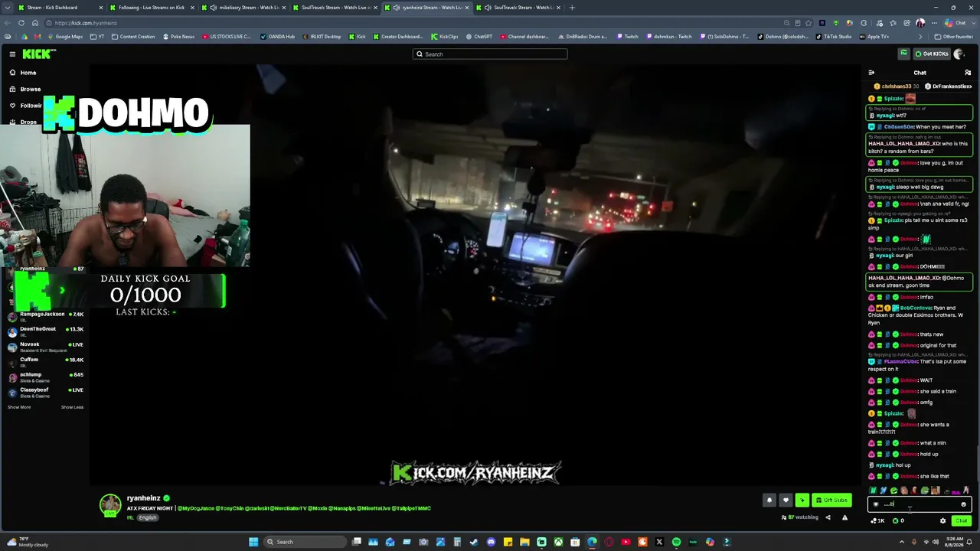This screenshot has height=551, width=980.
Task: Send message with the Chat button
Action: pyautogui.click(x=962, y=521)
